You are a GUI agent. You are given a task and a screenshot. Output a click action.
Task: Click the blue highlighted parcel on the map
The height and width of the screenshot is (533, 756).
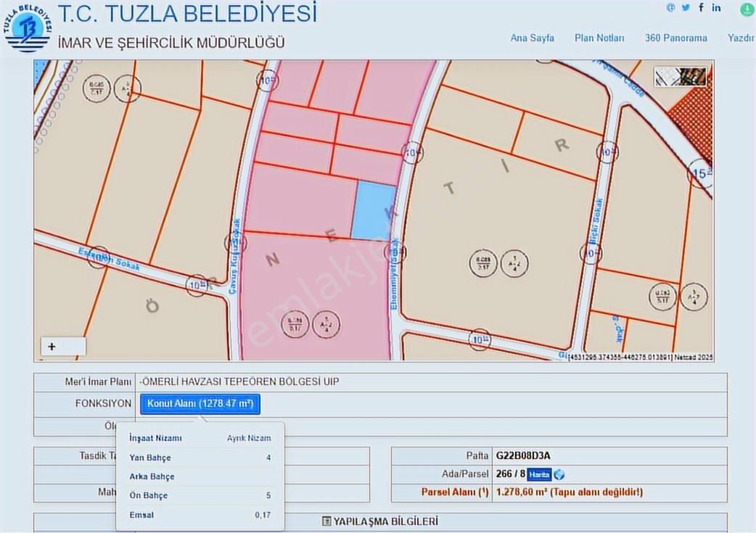pyautogui.click(x=371, y=212)
